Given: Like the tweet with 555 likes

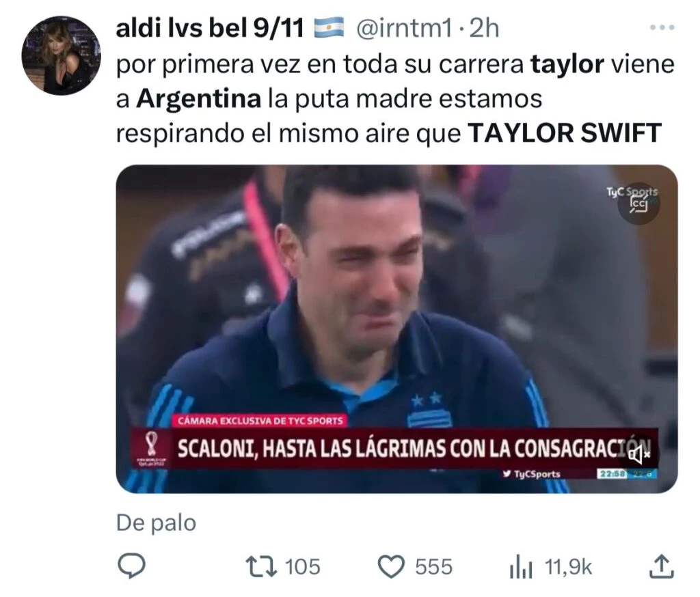Looking at the screenshot, I should [391, 567].
